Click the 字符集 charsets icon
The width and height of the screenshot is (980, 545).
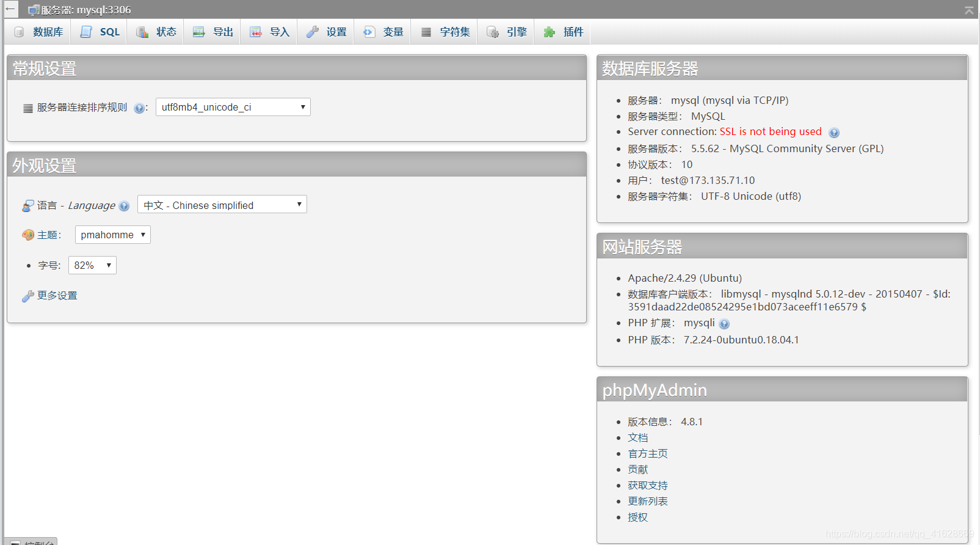(x=426, y=32)
